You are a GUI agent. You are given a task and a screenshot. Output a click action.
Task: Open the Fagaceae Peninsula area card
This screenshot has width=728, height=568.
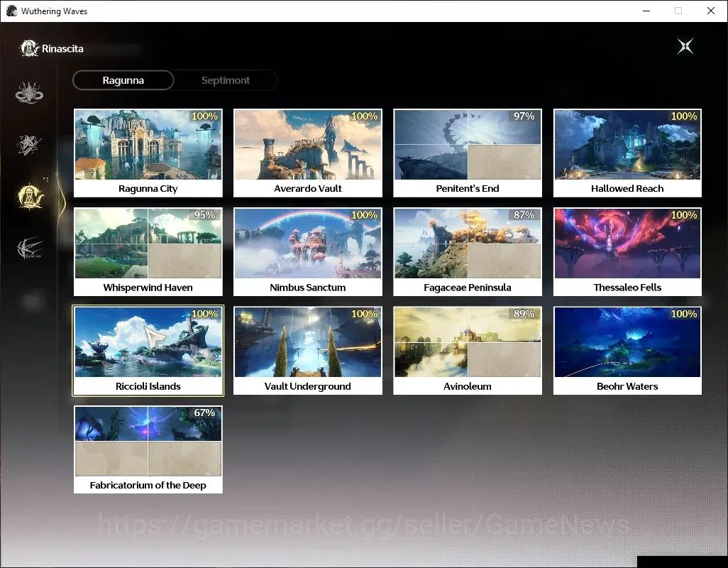pyautogui.click(x=468, y=252)
